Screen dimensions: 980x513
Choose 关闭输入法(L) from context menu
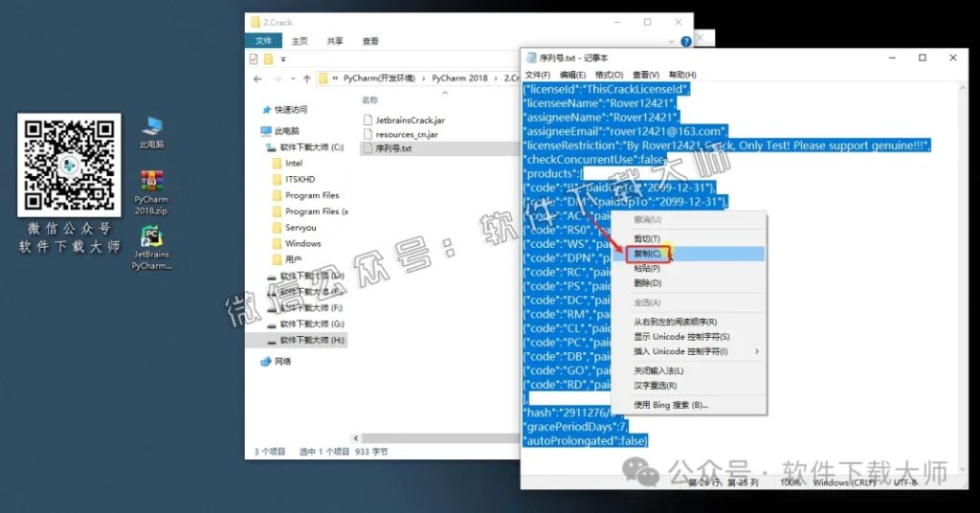(687, 370)
